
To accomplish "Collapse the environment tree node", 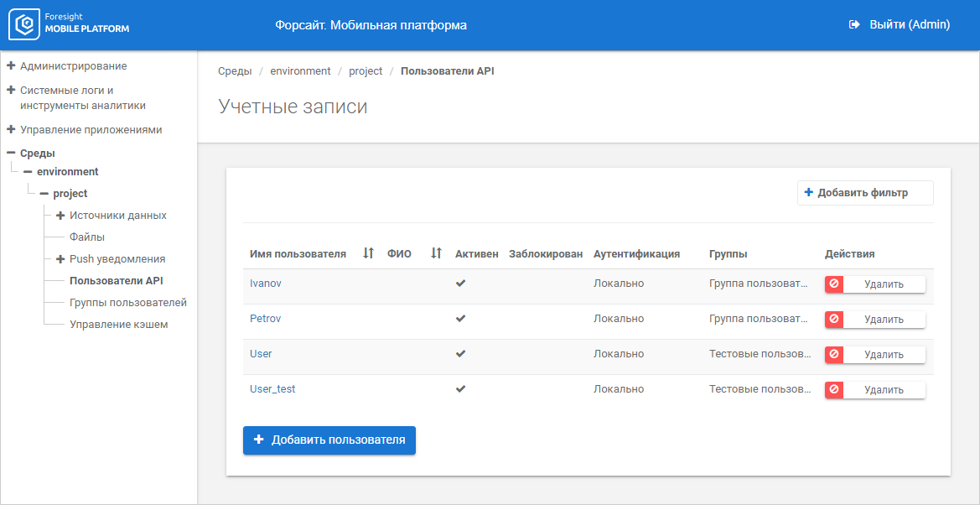I will pos(28,172).
